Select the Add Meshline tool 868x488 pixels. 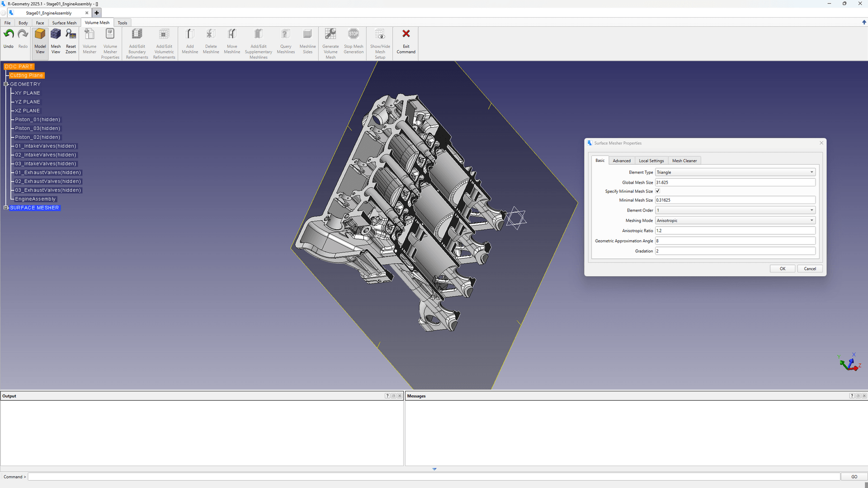(189, 41)
